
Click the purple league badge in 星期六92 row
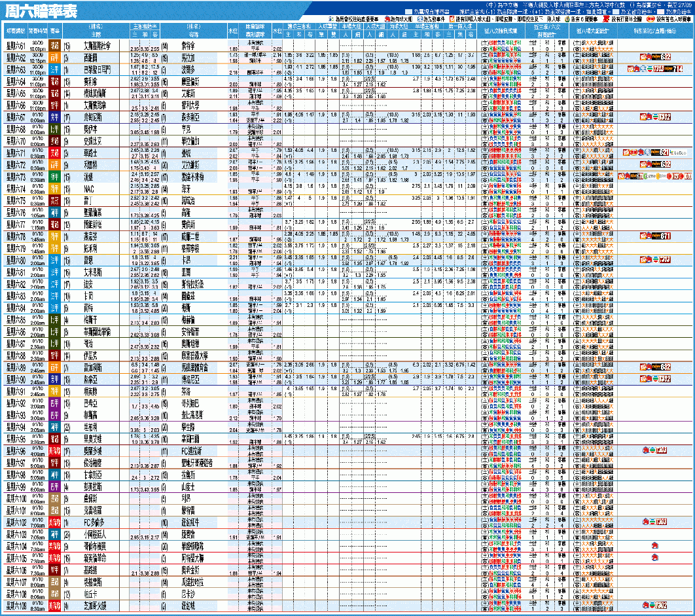(54, 403)
